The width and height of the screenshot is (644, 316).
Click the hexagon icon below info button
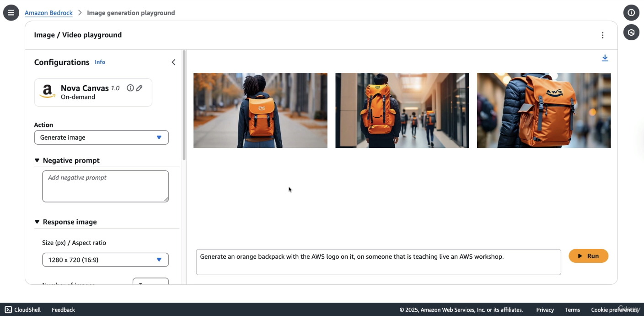pyautogui.click(x=631, y=33)
